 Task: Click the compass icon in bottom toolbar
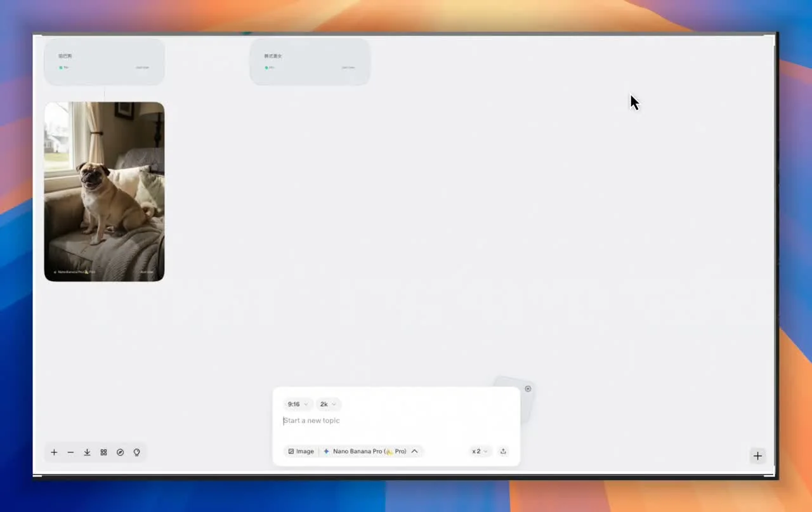tap(120, 452)
